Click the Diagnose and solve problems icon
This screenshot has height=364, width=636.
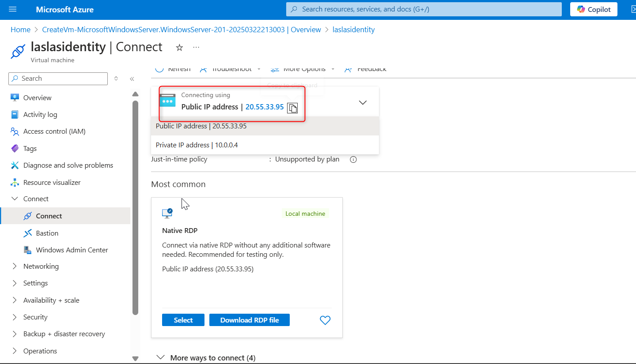(15, 165)
